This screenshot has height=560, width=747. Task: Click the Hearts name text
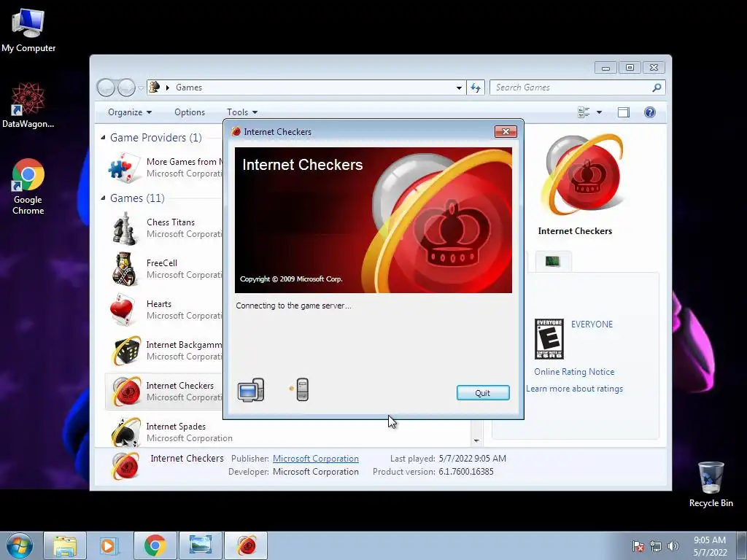tap(158, 304)
